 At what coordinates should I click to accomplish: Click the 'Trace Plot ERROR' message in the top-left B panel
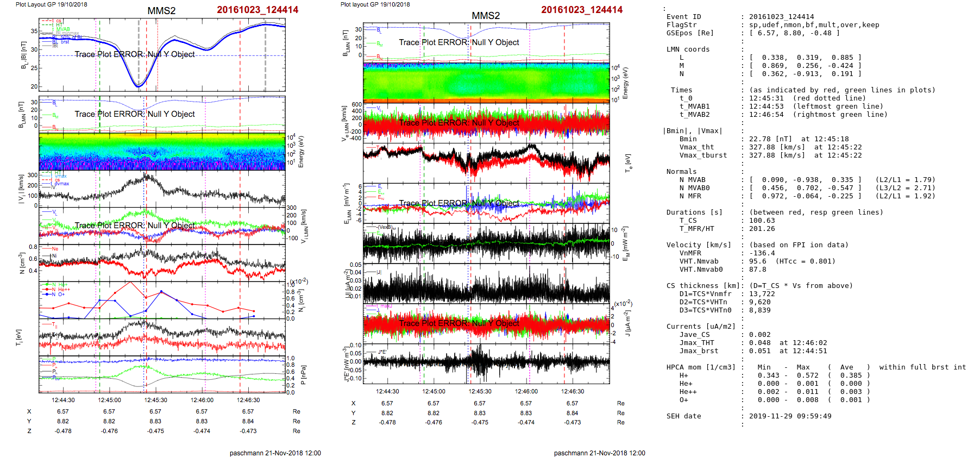[x=135, y=54]
